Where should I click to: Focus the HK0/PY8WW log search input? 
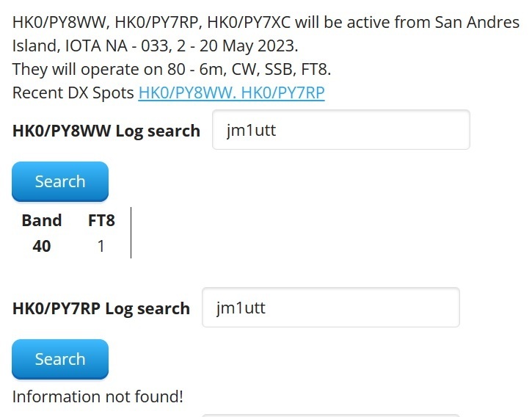tap(340, 130)
